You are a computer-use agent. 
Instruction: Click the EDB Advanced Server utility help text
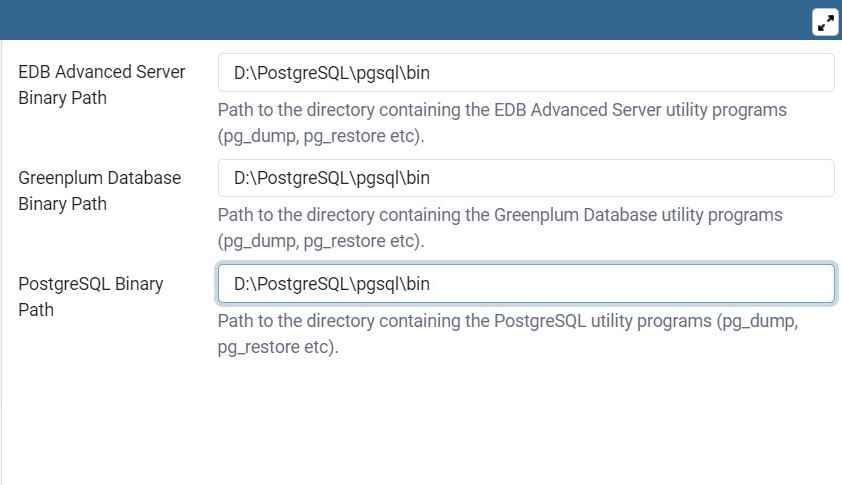pyautogui.click(x=501, y=110)
